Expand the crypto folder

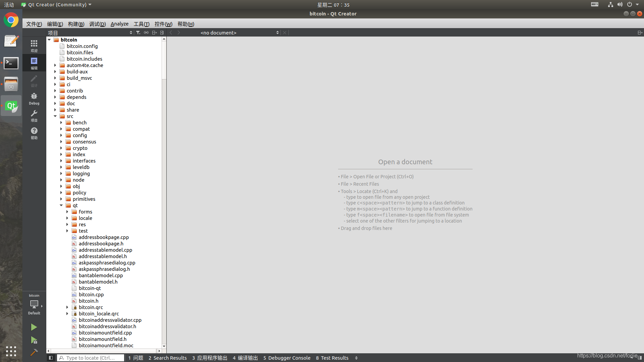pos(61,148)
